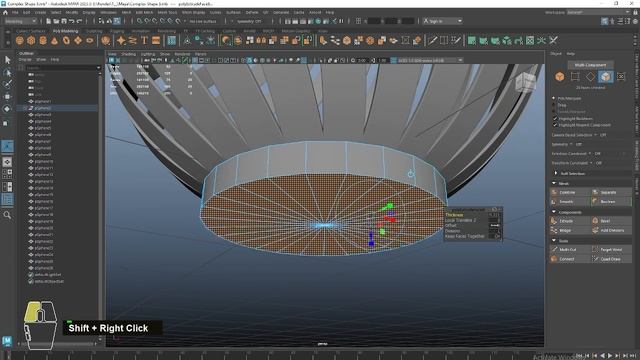Image resolution: width=640 pixels, height=360 pixels.
Task: Choose the Lasso select tool
Action: tap(7, 72)
